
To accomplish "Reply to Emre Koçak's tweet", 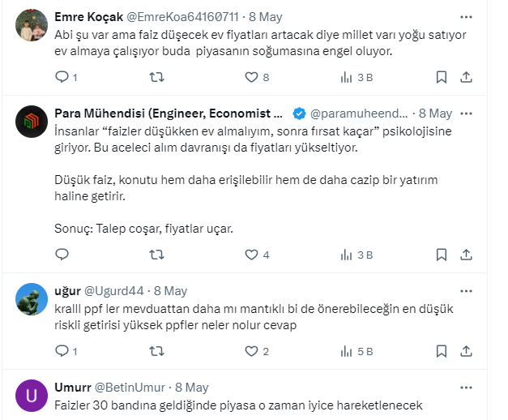I will tap(62, 77).
